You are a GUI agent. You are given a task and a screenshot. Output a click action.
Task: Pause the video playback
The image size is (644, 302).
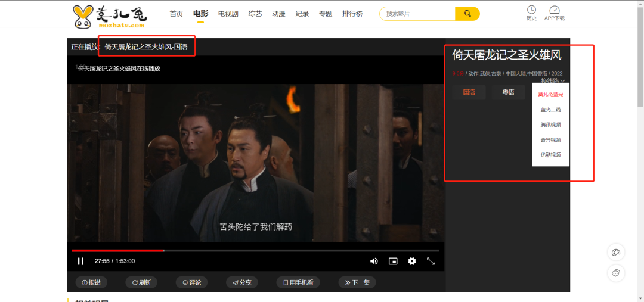[80, 261]
